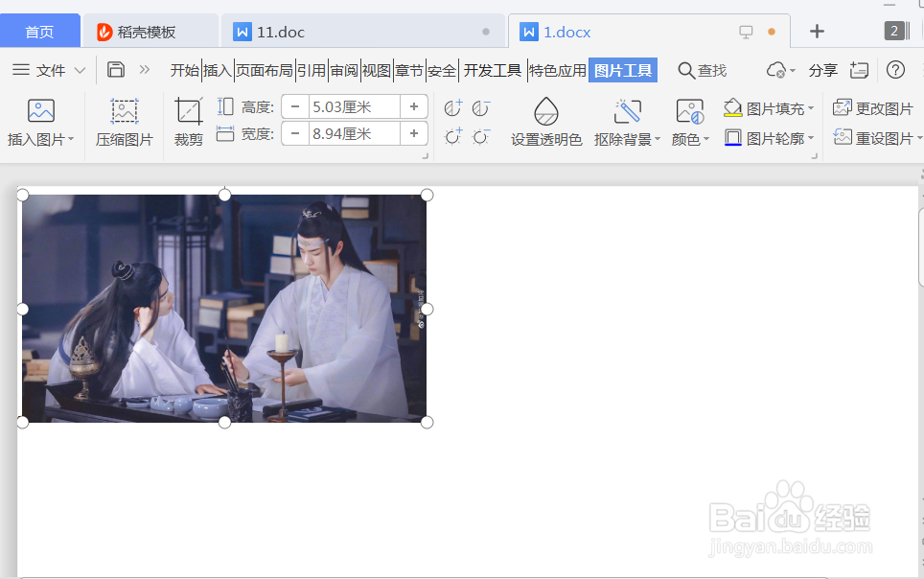
Task: Click the icon right of Share (分享)
Action: pos(859,71)
